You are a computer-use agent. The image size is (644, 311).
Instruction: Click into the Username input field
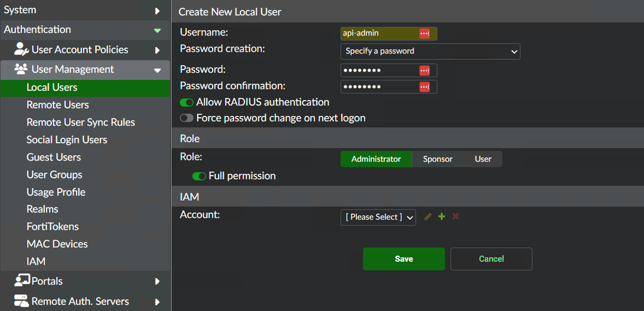(379, 33)
